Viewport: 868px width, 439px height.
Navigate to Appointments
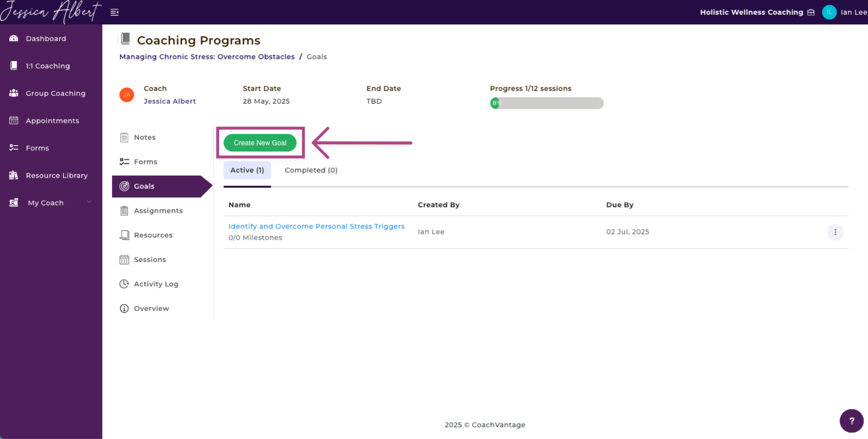(x=53, y=120)
